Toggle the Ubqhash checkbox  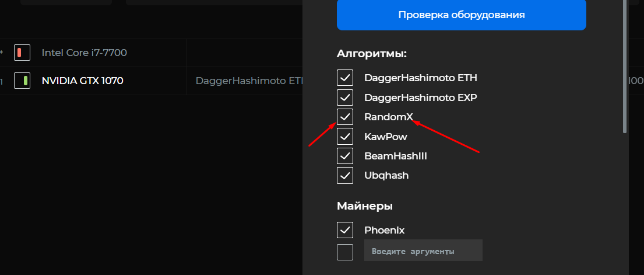coord(345,175)
